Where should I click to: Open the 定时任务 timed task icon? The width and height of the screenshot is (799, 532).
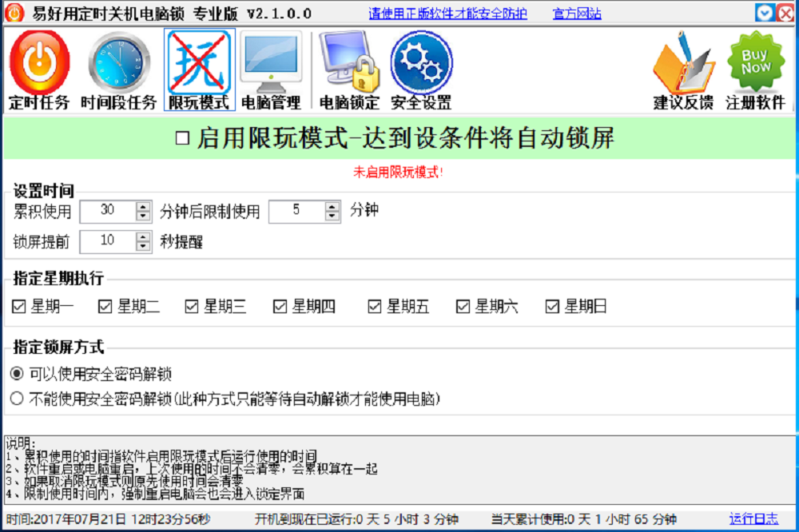(39, 69)
